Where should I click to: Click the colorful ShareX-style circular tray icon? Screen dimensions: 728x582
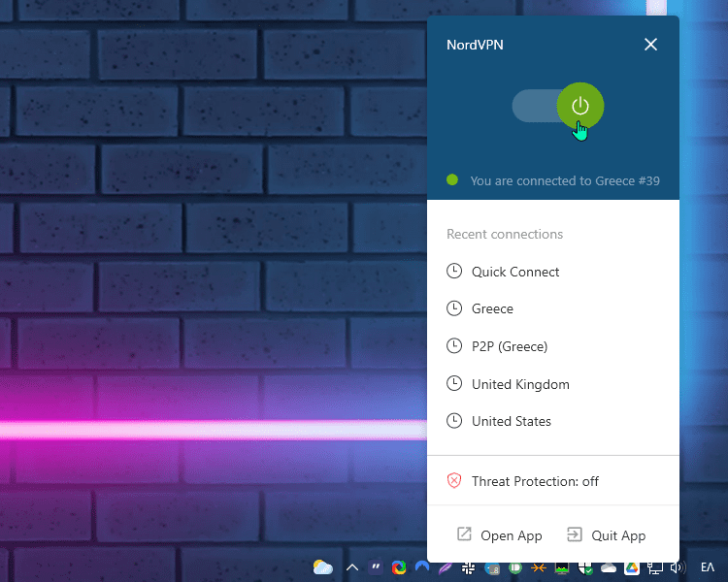[x=399, y=567]
